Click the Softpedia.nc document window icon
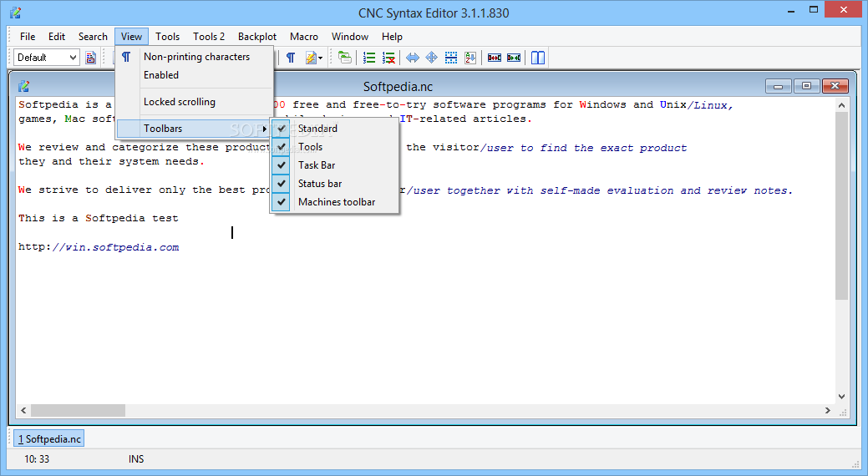The image size is (868, 476). (23, 86)
